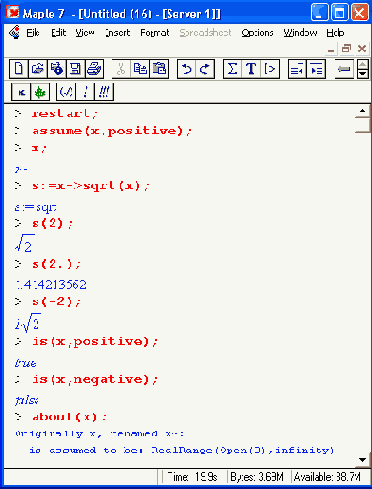Copy selection with the copy toolbar icon
Image resolution: width=372 pixels, height=489 pixels.
(140, 69)
